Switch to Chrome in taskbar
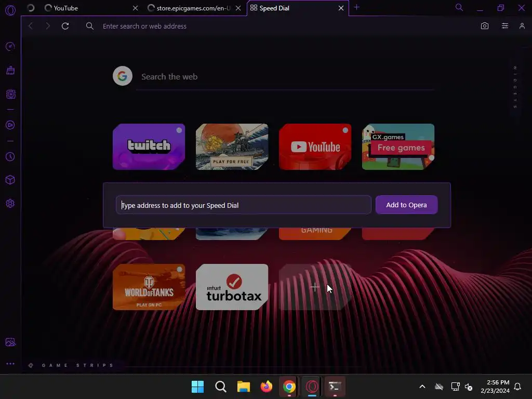 (289, 387)
